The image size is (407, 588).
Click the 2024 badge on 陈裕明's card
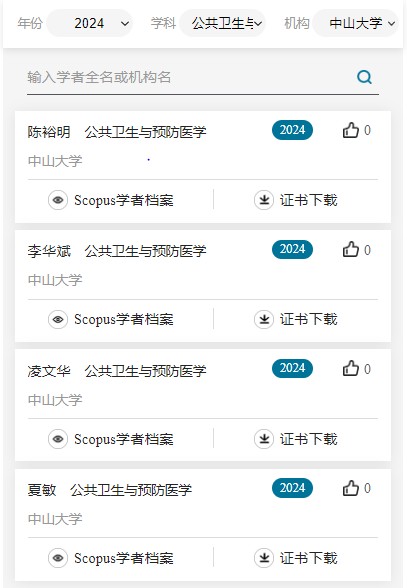click(293, 130)
